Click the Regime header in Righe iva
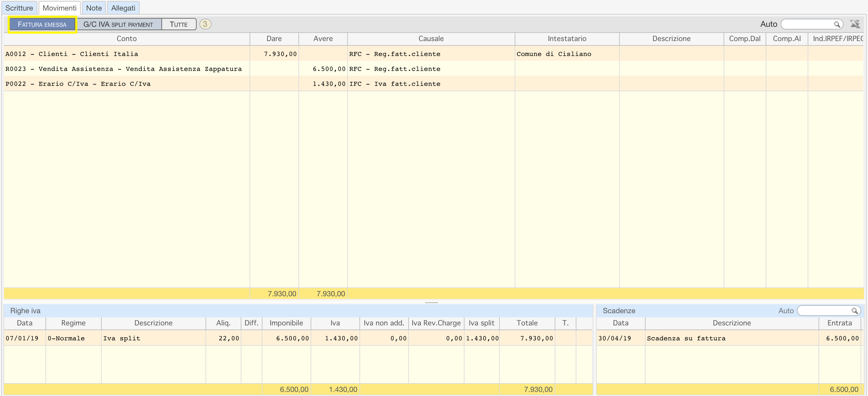Viewport: 868px width, 396px height. [74, 323]
